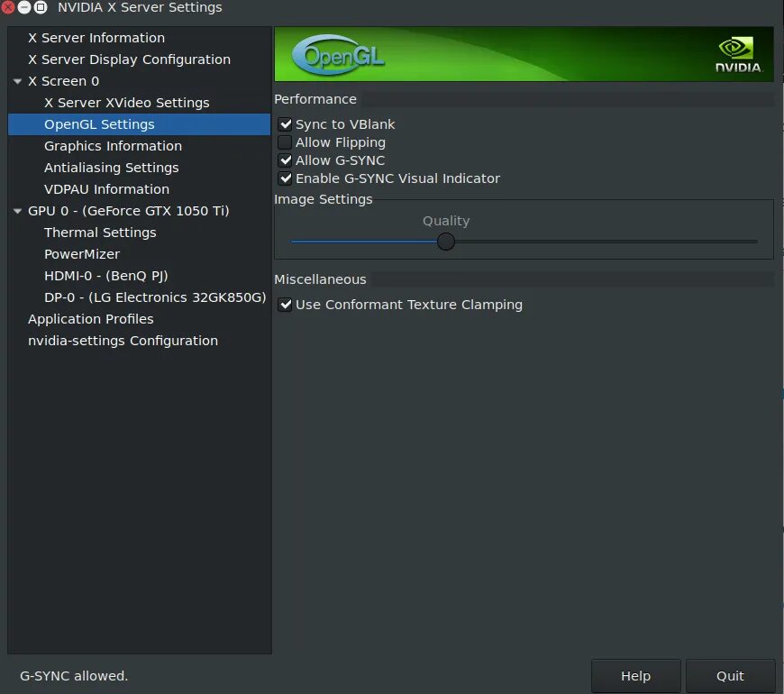Click the NVIDIA logo in the banner
Viewport: 784px width, 694px height.
[738, 55]
